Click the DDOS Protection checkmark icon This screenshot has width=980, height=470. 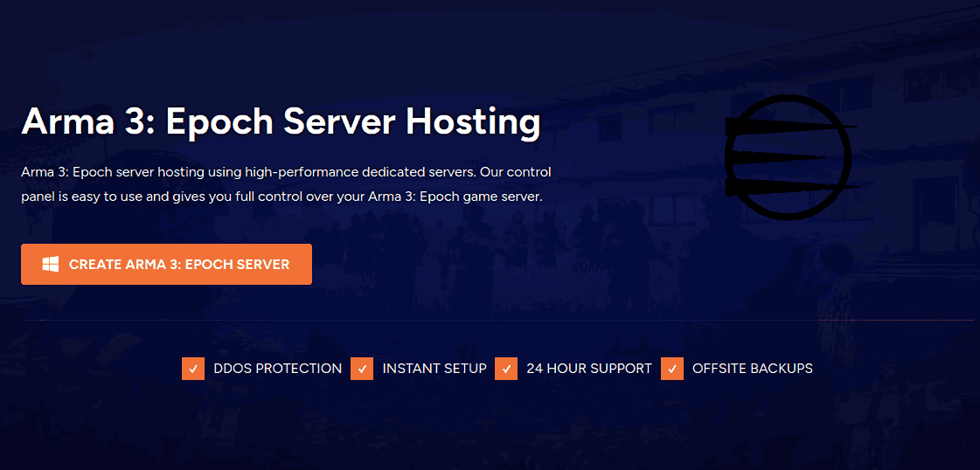(193, 369)
